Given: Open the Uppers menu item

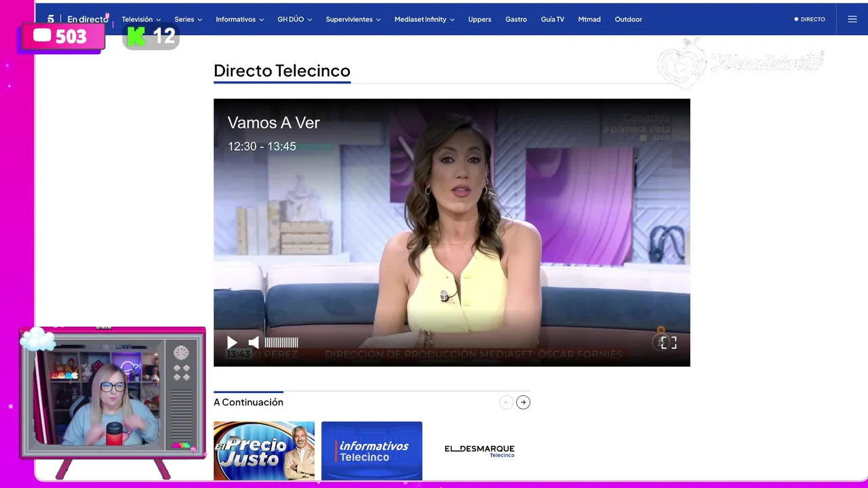Looking at the screenshot, I should tap(479, 19).
